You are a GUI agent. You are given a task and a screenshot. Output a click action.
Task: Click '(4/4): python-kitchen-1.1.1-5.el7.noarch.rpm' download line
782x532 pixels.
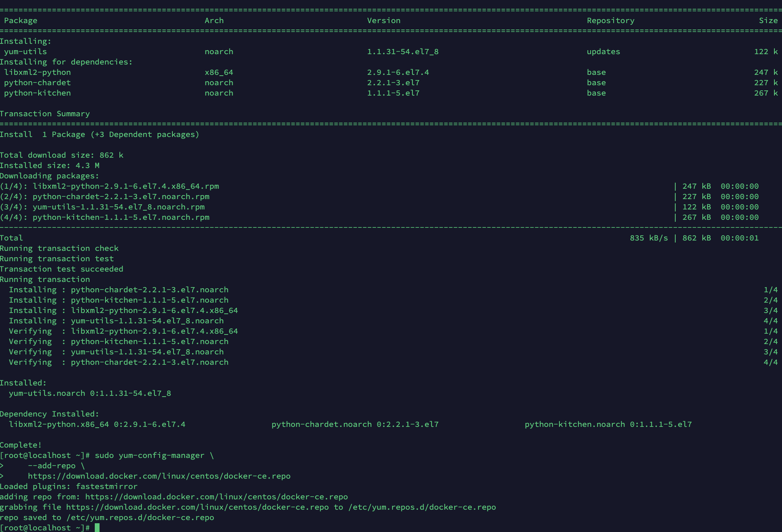point(105,217)
